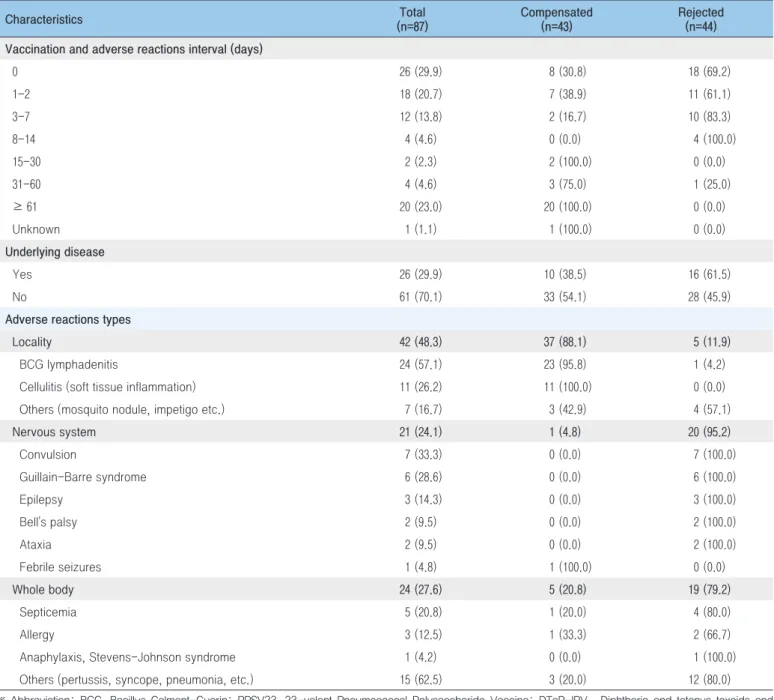Select the 'Allergy' row label
Screen dimensions: 774x700
point(37,635)
